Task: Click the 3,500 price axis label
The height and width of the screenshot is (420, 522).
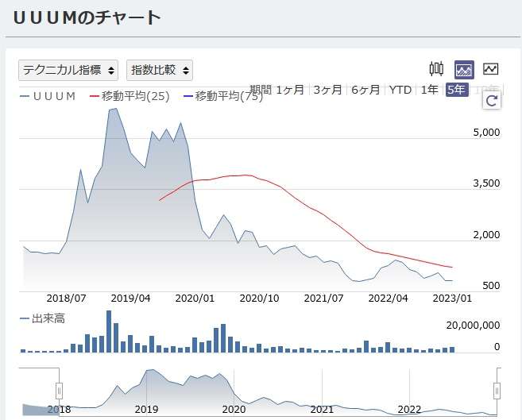Action: coord(486,183)
